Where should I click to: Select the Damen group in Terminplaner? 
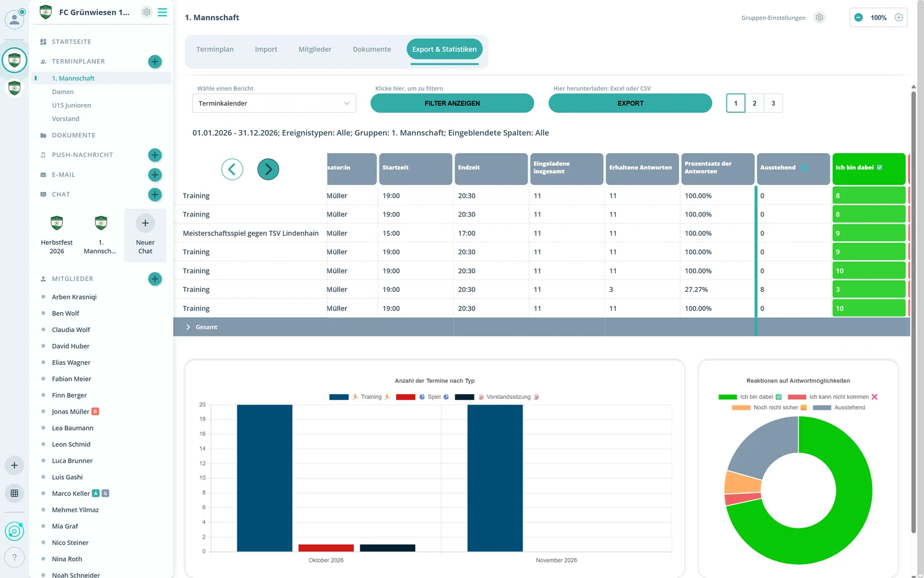click(x=63, y=92)
